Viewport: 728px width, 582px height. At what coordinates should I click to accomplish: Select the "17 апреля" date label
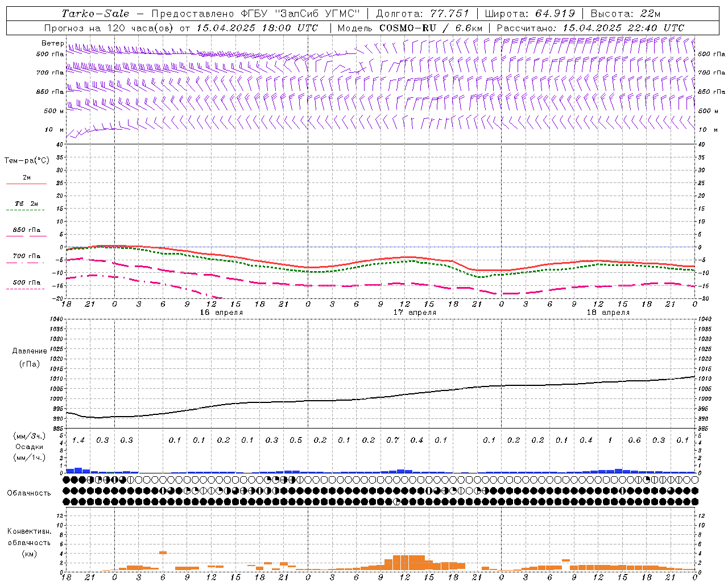[x=415, y=313]
